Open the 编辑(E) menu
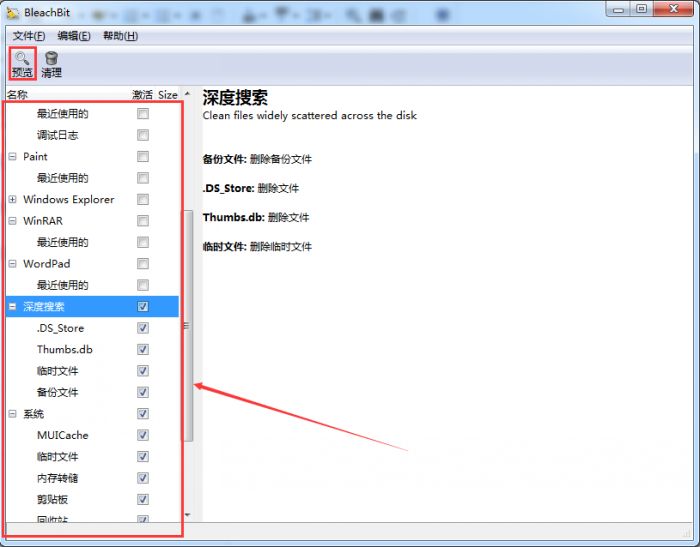Viewport: 700px width, 547px height. [x=74, y=36]
